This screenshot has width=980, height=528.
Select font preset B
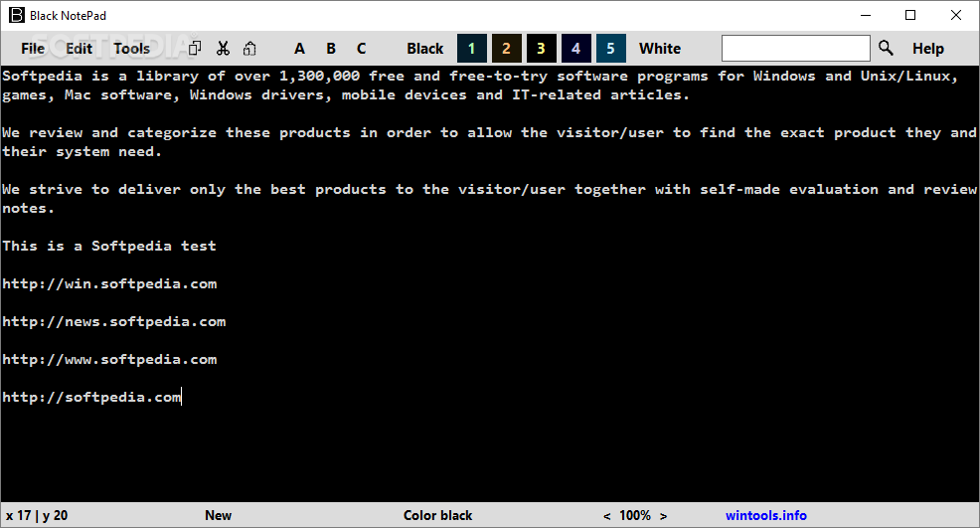(331, 48)
